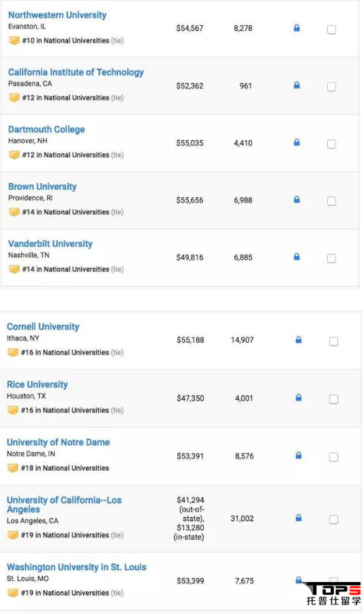Click the lock icon in Cornell University row

point(299,340)
